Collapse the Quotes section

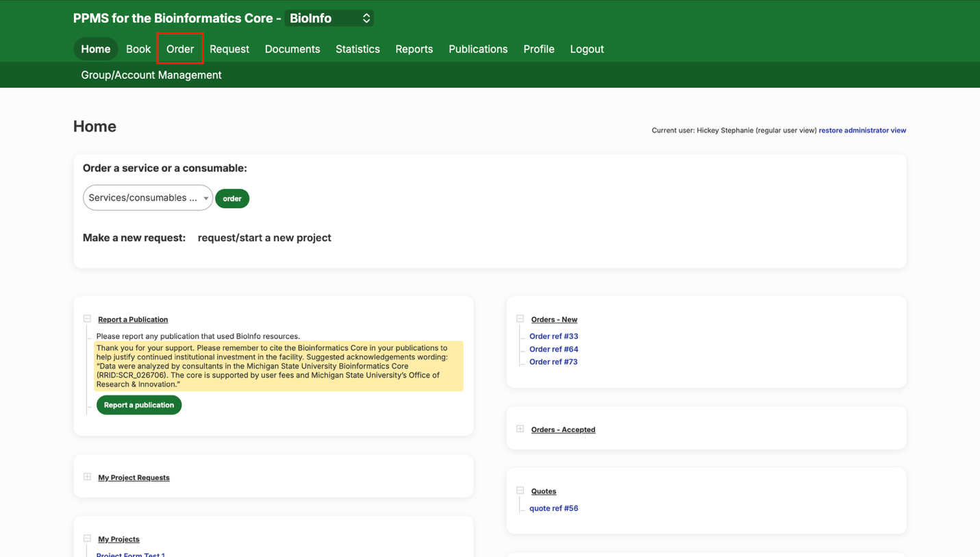520,491
